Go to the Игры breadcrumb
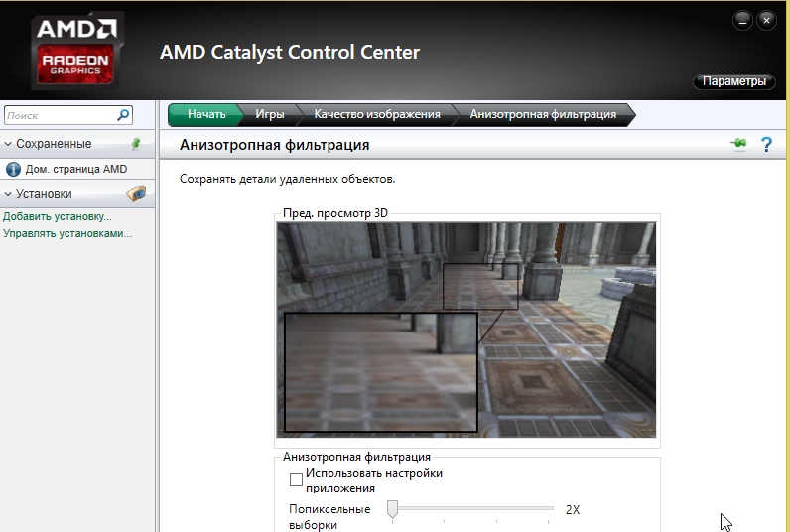This screenshot has width=790, height=532. coord(270,114)
